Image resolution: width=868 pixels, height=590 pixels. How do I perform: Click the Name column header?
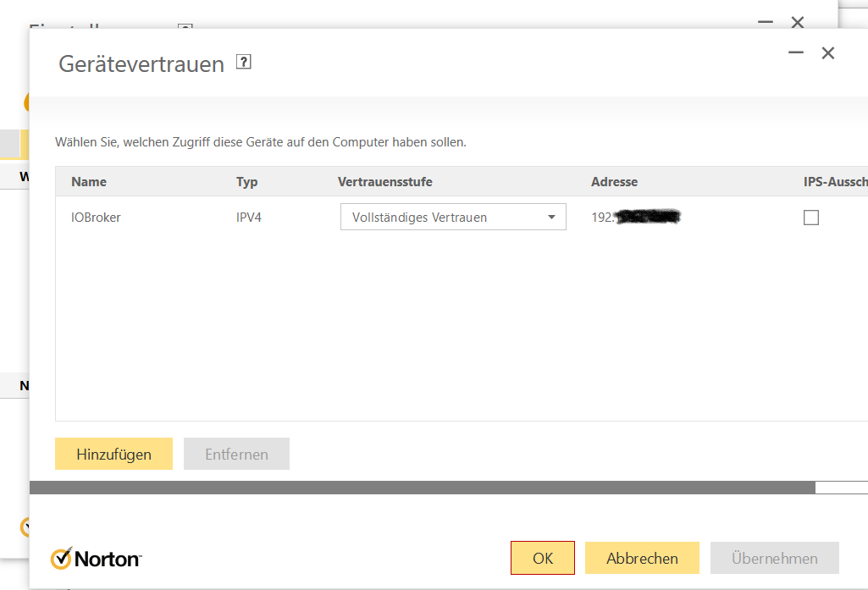(89, 181)
